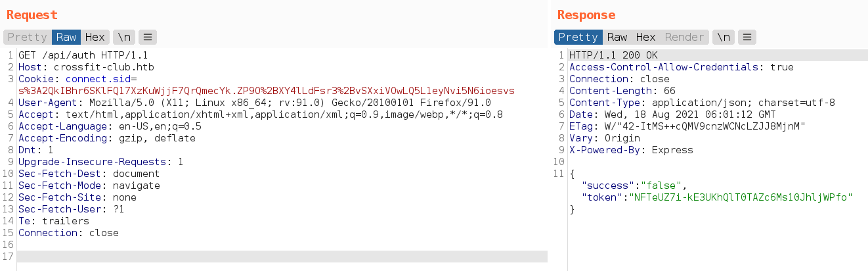
Task: Click the Host header value crossfit-club.htb
Action: coord(104,67)
